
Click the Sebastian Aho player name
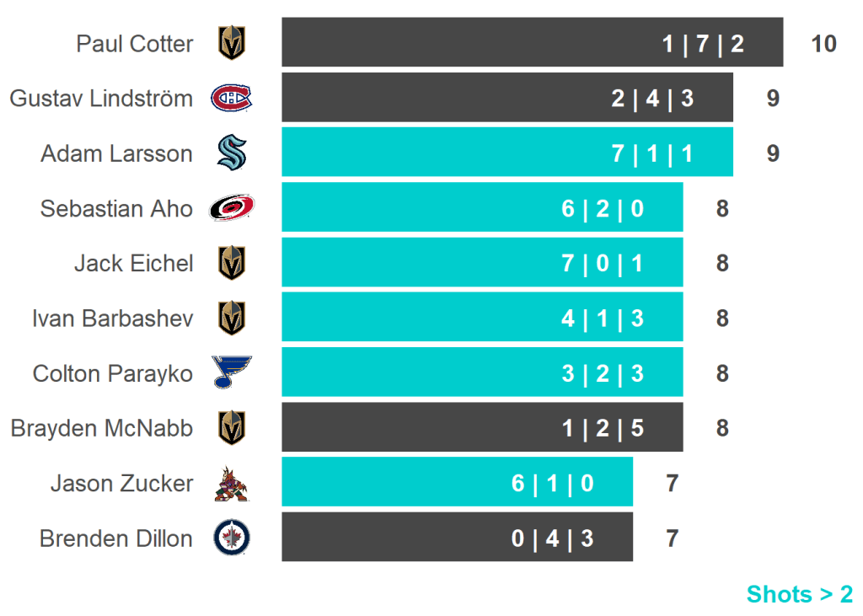click(116, 208)
